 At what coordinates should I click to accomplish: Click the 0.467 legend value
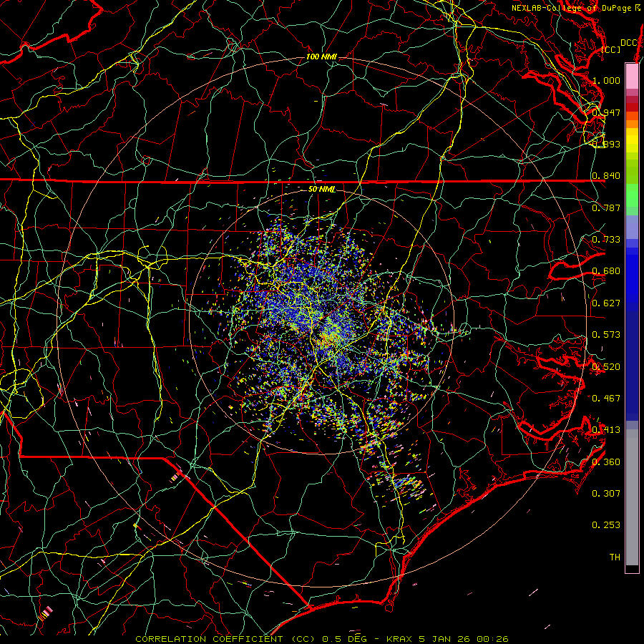pos(606,398)
